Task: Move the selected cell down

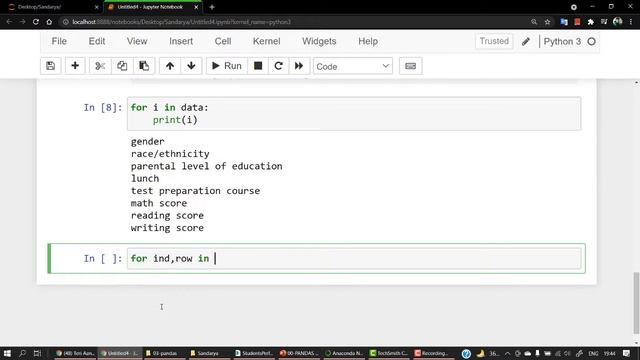Action: tap(191, 66)
